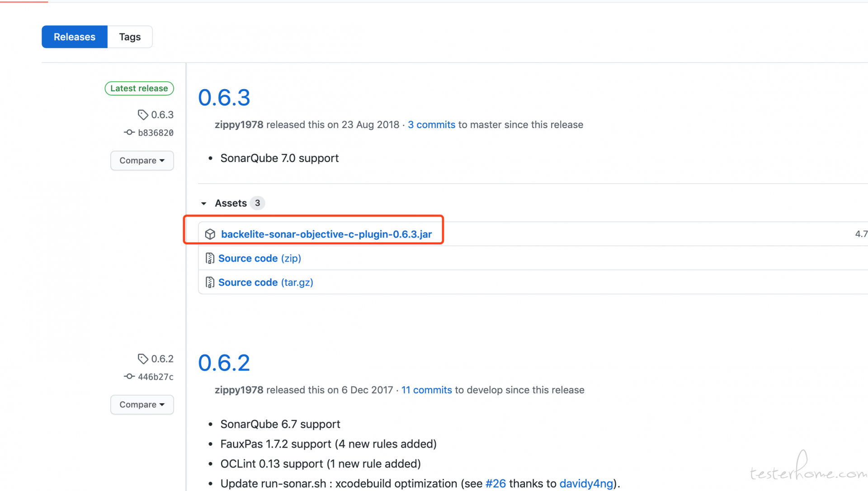Image resolution: width=868 pixels, height=491 pixels.
Task: Visit davidy4ng's profile link
Action: 586,483
